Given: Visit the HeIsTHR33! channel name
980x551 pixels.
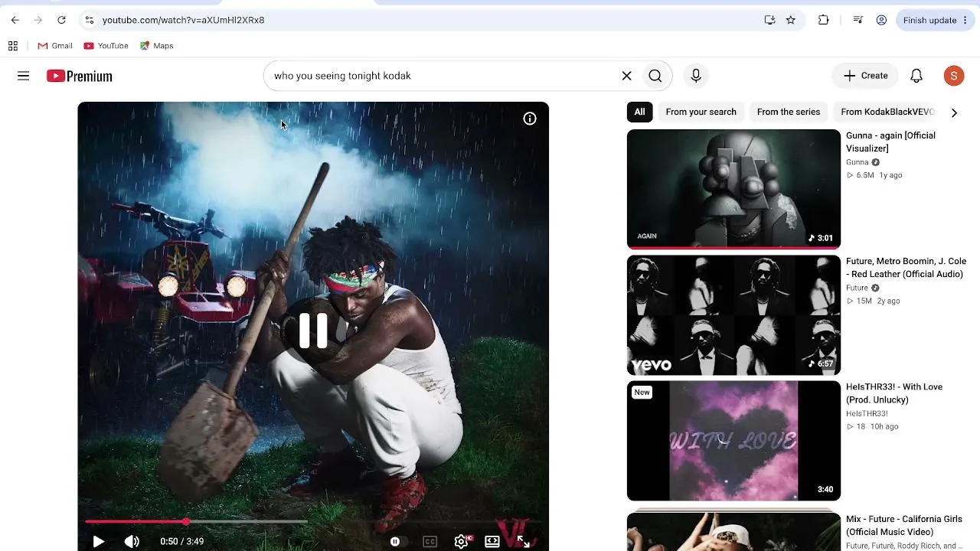Looking at the screenshot, I should click(x=867, y=413).
